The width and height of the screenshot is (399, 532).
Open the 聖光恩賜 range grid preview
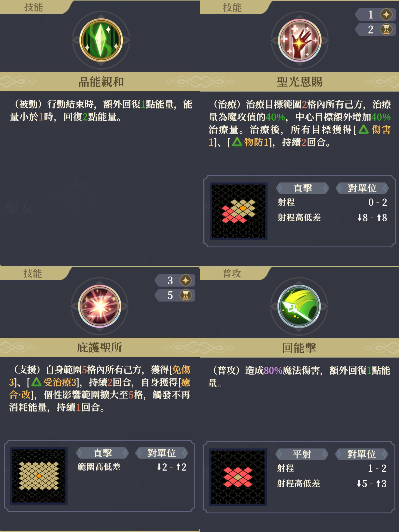click(239, 211)
